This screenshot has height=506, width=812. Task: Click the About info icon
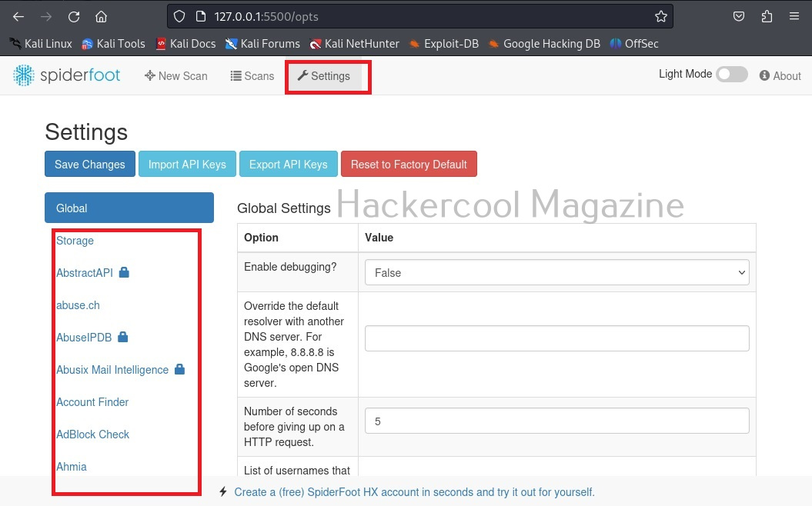tap(764, 75)
